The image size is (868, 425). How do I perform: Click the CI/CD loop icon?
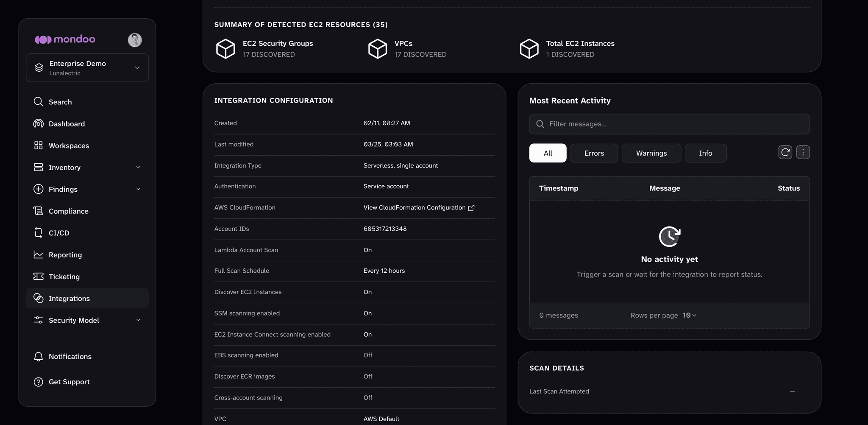click(x=38, y=233)
